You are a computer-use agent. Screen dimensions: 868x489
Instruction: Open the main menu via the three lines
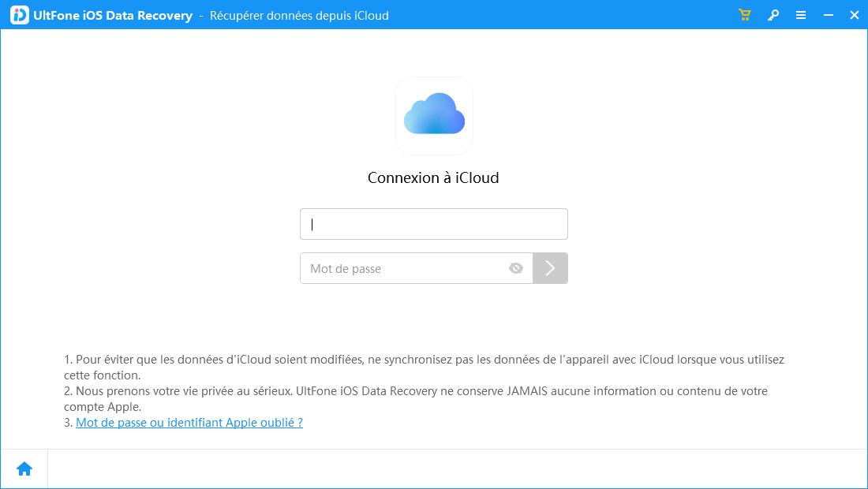pos(800,14)
